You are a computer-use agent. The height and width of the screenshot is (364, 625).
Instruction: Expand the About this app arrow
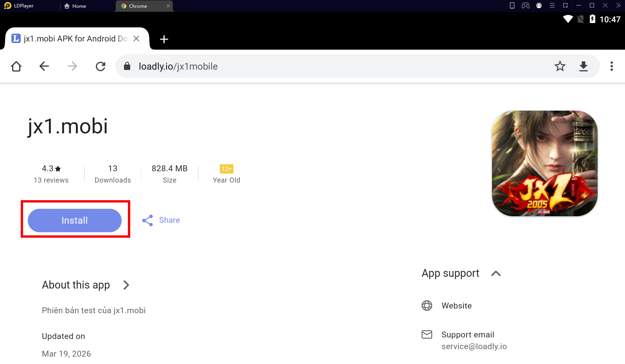[126, 285]
